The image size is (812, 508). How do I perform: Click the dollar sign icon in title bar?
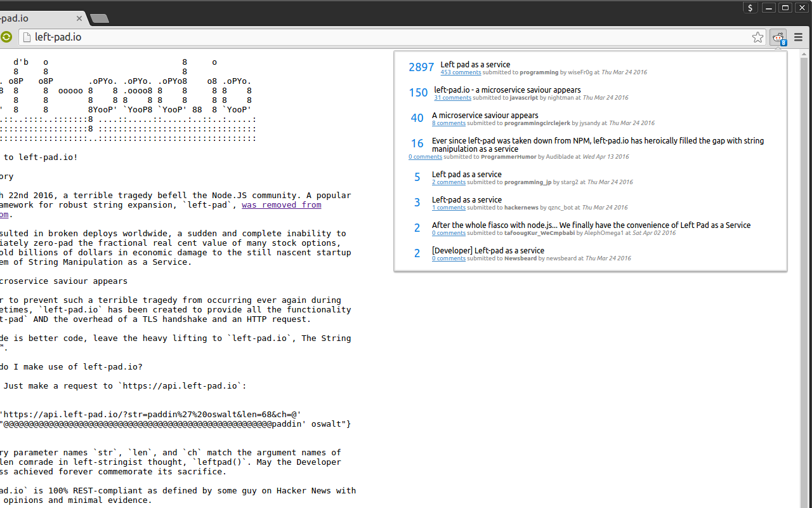[x=750, y=8]
